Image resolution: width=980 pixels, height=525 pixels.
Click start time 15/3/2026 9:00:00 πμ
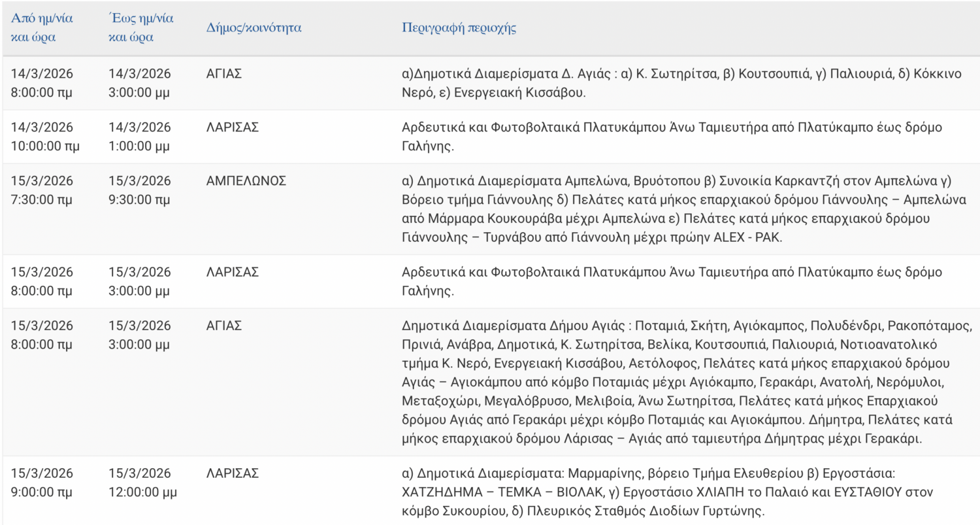click(x=42, y=482)
